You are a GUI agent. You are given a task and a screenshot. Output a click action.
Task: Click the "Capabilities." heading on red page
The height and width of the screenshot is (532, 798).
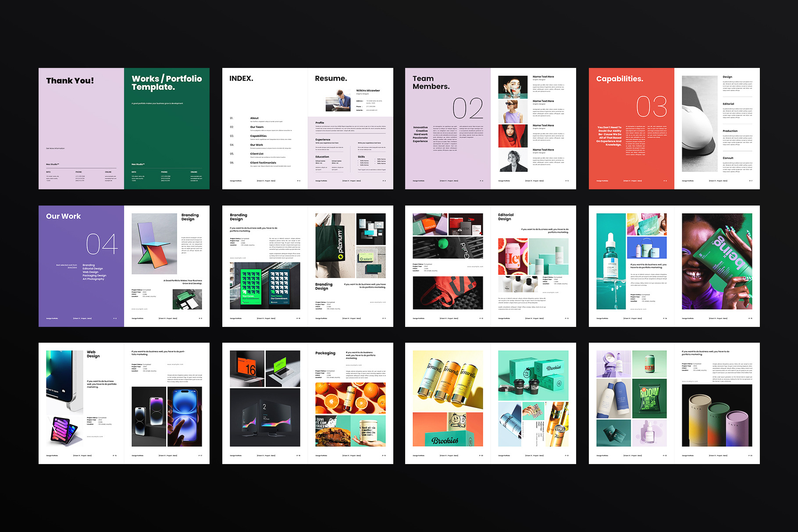tap(619, 79)
